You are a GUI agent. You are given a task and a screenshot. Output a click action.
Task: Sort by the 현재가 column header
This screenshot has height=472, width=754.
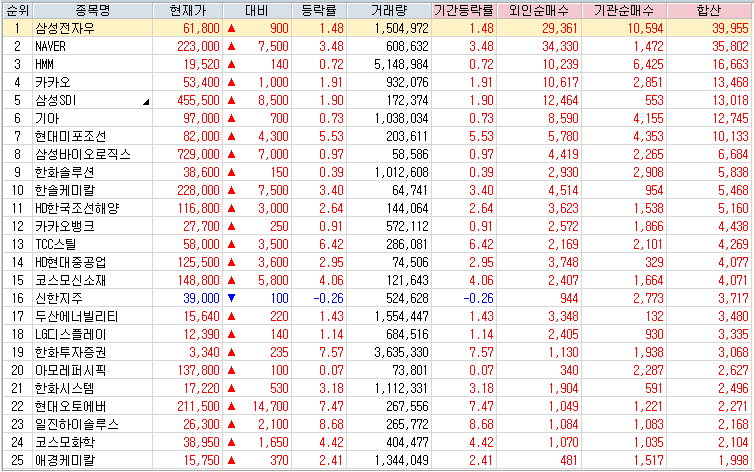coord(188,10)
